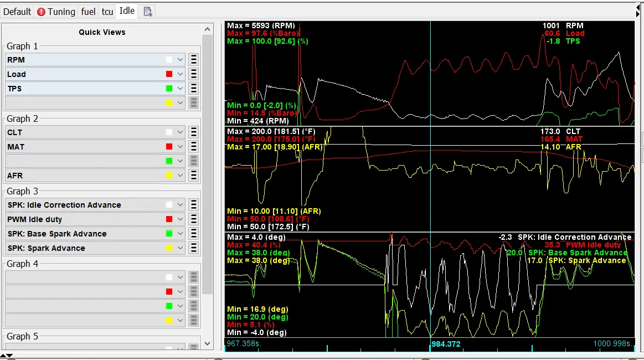Viewport: 644px width, 360px height.
Task: Click the Min = 424 (RPM) readout
Action: pos(258,121)
